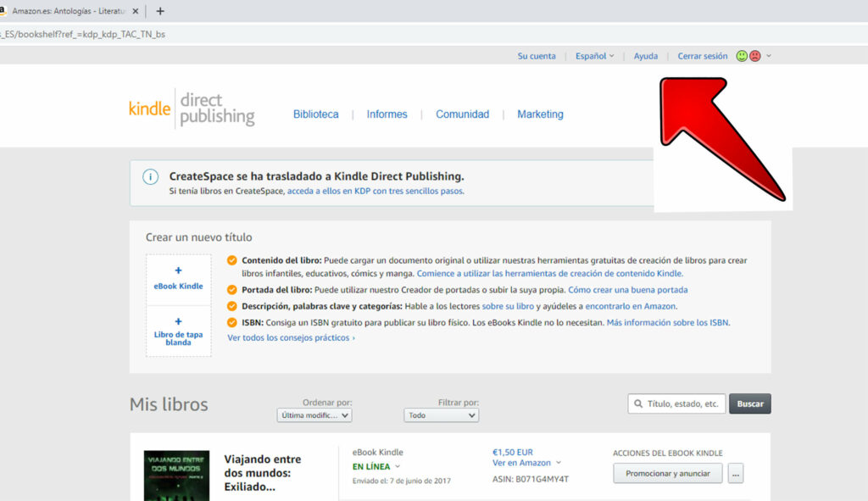Click the €1,50 EUR price
Viewport: 868px width, 501px height.
[513, 453]
